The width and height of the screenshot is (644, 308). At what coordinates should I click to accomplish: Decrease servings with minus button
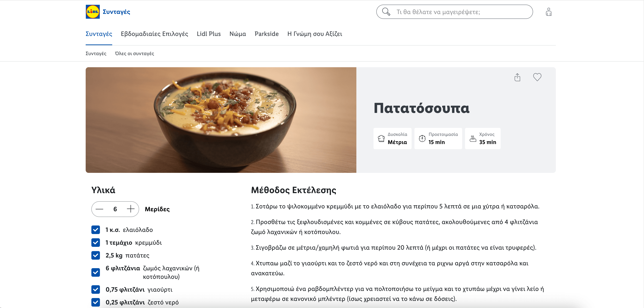click(100, 209)
